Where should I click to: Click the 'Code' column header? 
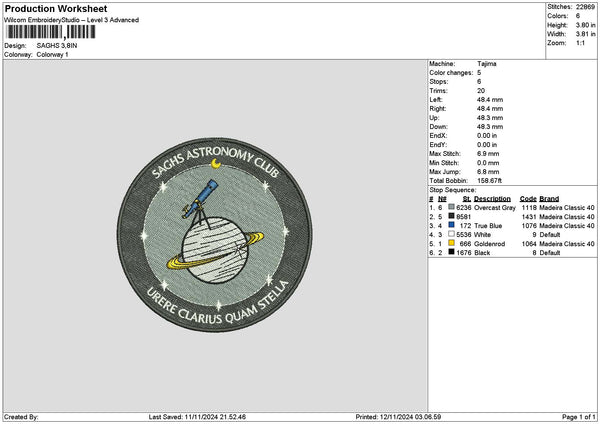528,199
